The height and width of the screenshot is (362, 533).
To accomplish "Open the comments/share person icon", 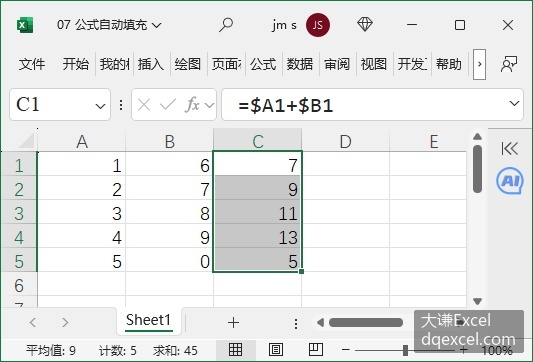I will tap(509, 64).
